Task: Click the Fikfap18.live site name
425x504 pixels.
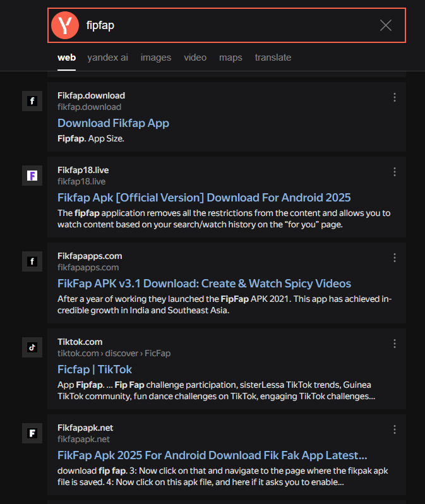Action: (x=83, y=170)
